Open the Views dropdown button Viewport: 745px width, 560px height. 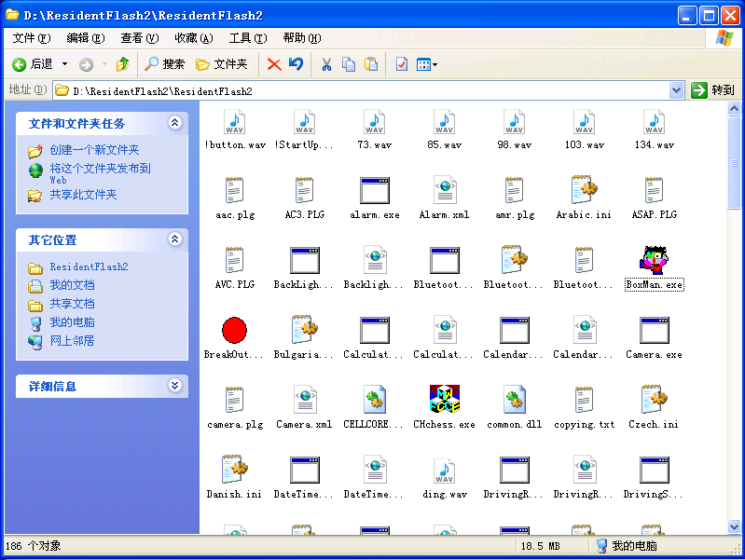tap(426, 64)
